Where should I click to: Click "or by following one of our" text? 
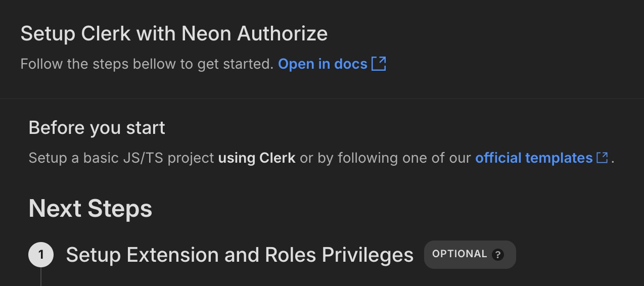pyautogui.click(x=385, y=158)
